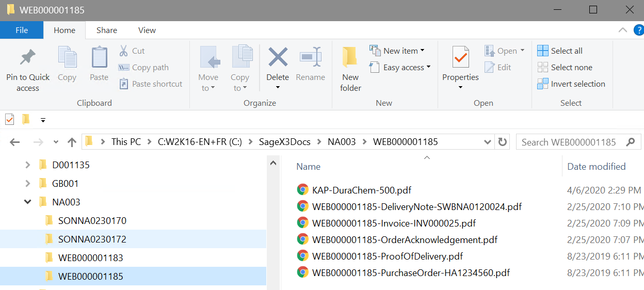The image size is (644, 290).
Task: Click the Properties checkmark in Quick Access Toolbar
Action: tap(9, 120)
